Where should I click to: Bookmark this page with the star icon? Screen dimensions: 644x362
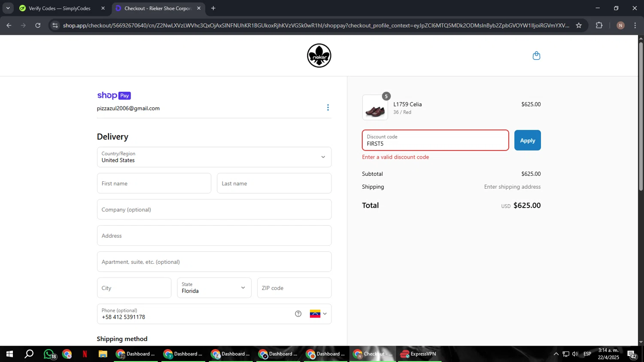579,25
